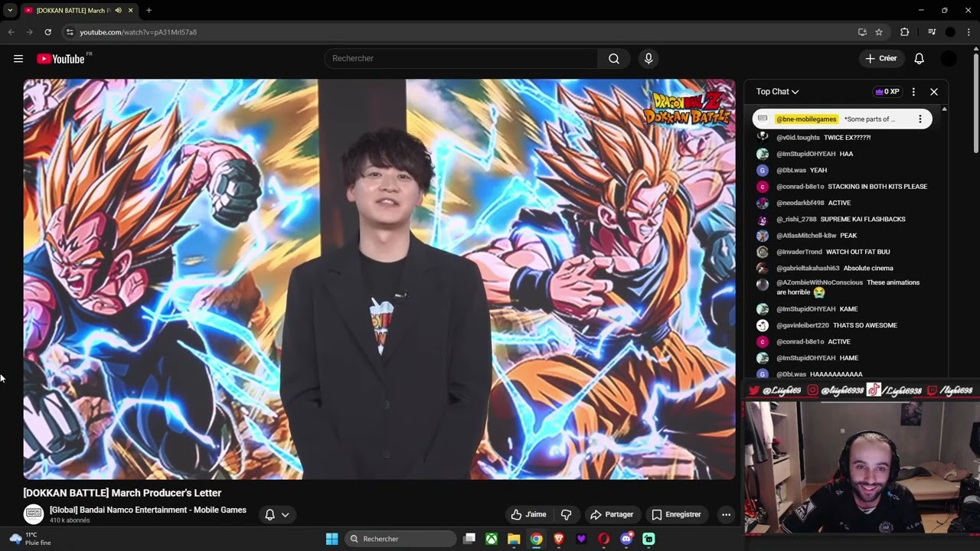980x551 pixels.
Task: Focus the YouTube Rechercher search field
Action: 461,59
